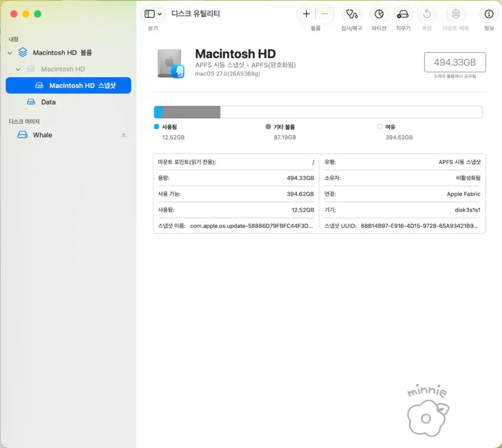Click the Restore arrow icon

427,14
